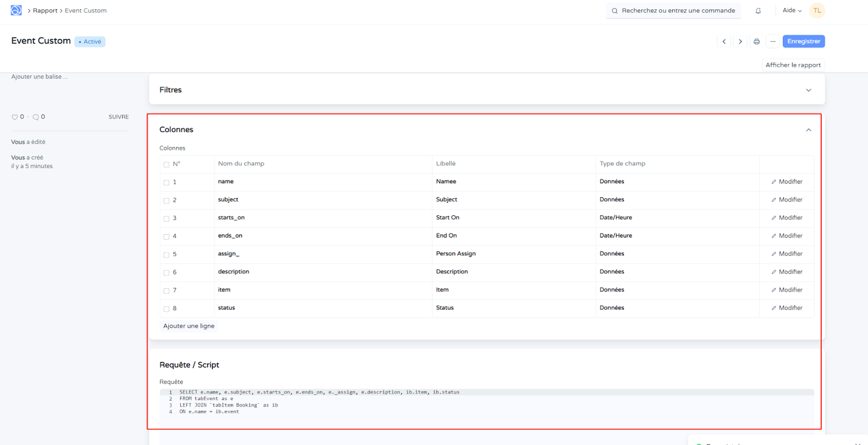This screenshot has height=445, width=868.
Task: Tick the checkbox for row 1 name
Action: pyautogui.click(x=167, y=183)
